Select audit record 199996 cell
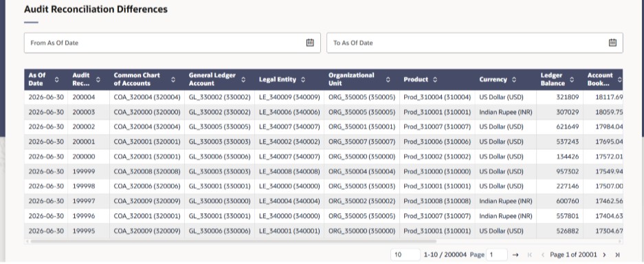 pyautogui.click(x=89, y=216)
